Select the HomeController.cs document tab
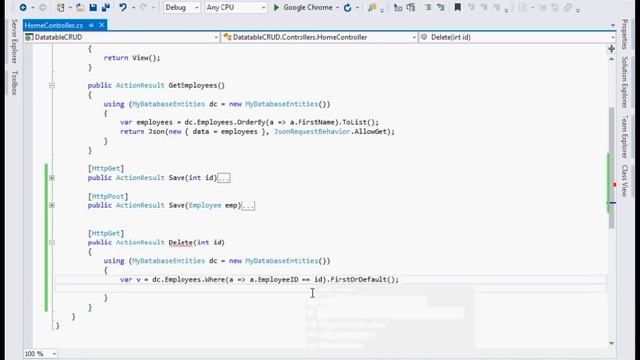640x360 pixels. [x=54, y=25]
